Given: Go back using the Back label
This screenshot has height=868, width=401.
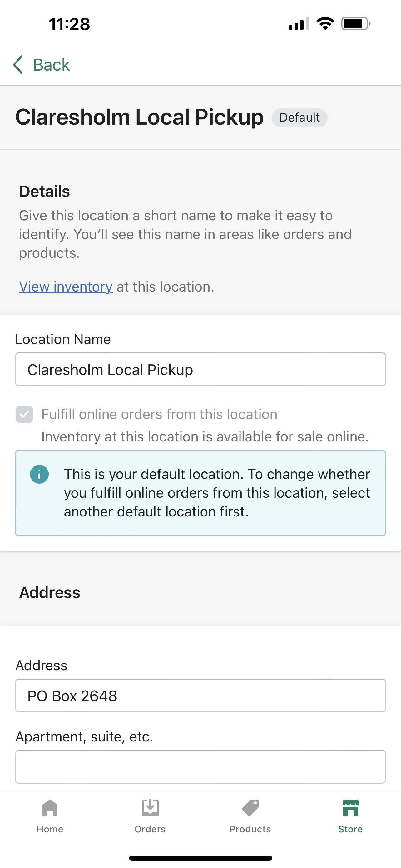Looking at the screenshot, I should pyautogui.click(x=52, y=65).
